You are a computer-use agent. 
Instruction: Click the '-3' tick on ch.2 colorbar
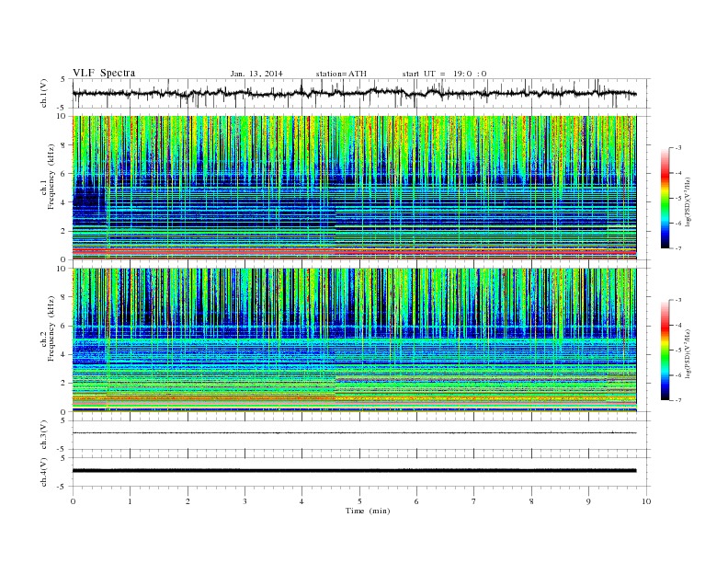(x=678, y=300)
